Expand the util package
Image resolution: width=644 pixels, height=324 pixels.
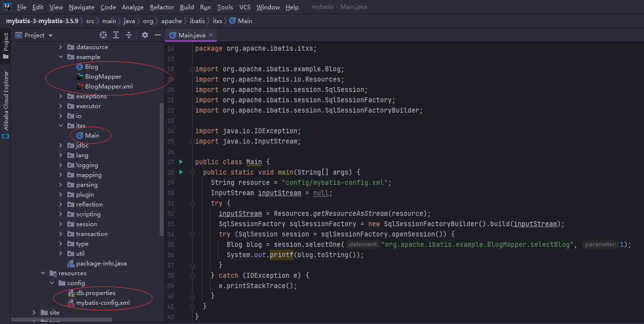[61, 254]
